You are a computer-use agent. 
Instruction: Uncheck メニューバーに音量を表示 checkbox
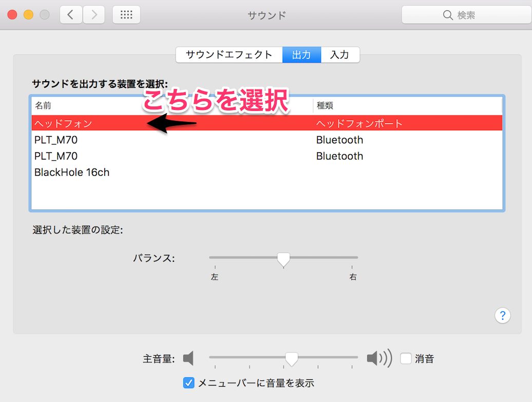point(188,382)
